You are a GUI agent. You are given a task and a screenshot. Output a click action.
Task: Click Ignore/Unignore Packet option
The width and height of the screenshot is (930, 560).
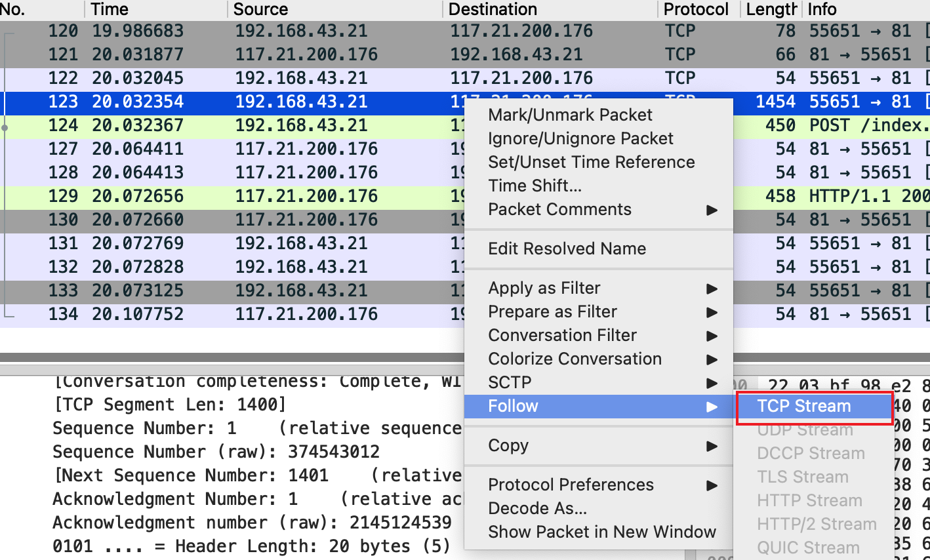(580, 138)
